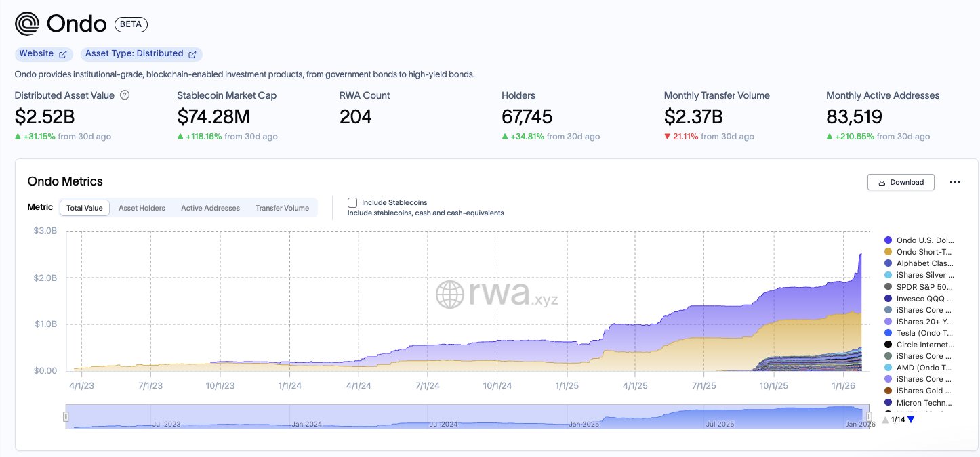Viewport: 980px width, 457px height.
Task: Go to previous legend page with up arrow
Action: point(885,420)
